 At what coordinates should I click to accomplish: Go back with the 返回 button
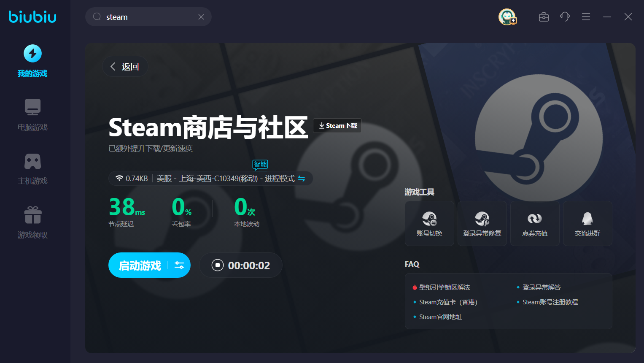click(125, 67)
